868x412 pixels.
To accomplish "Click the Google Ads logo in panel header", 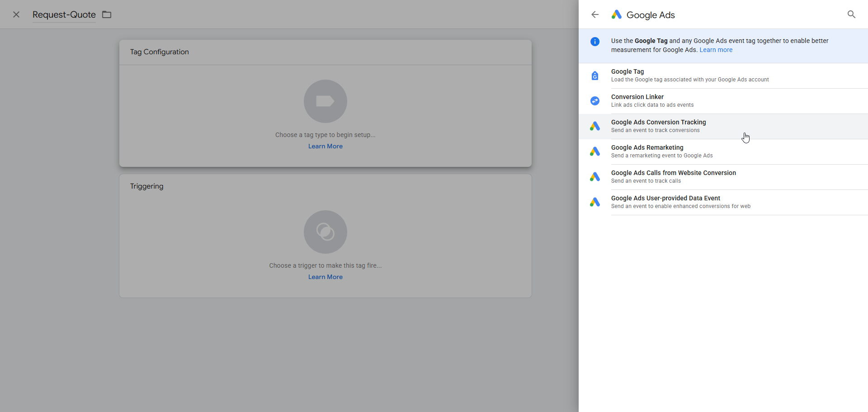I will point(617,14).
